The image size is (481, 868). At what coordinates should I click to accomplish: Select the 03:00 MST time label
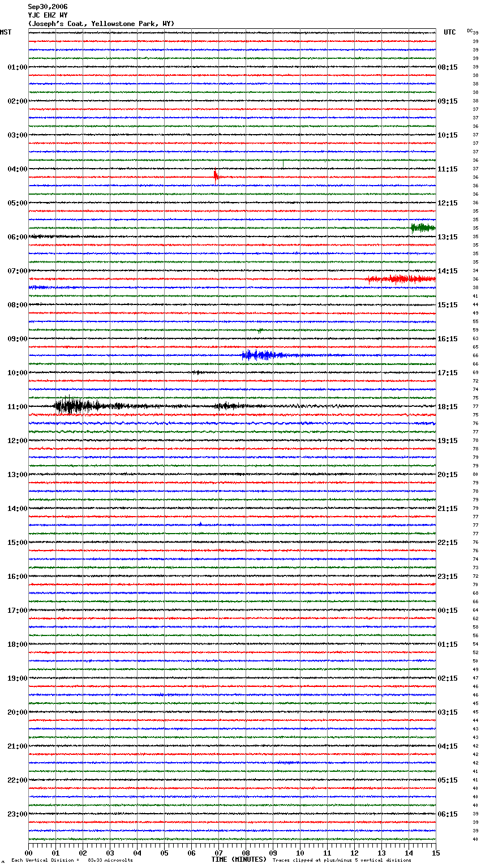[x=17, y=135]
